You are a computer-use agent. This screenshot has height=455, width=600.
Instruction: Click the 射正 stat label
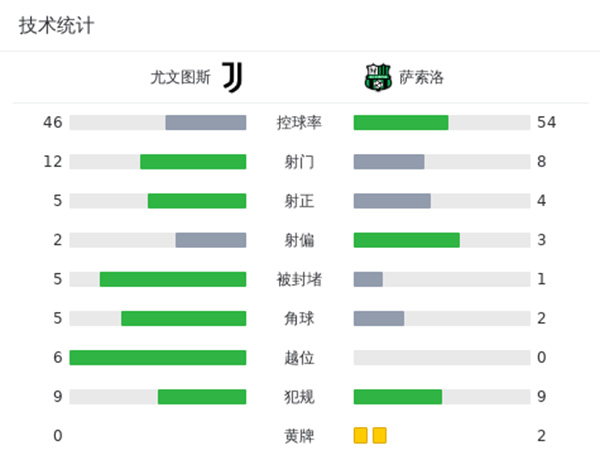[299, 201]
